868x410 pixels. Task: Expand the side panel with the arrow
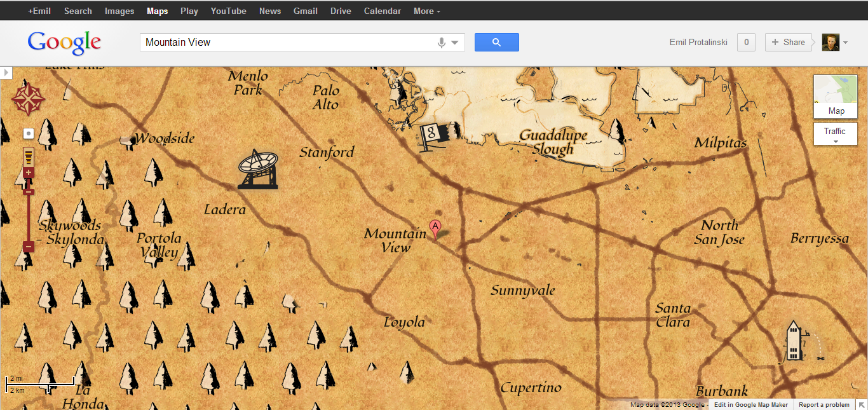coord(6,72)
